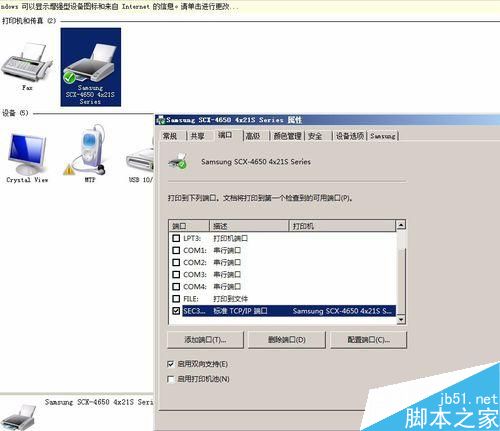500x431 pixels.
Task: Click the Internet information bar at top
Action: 250,6
